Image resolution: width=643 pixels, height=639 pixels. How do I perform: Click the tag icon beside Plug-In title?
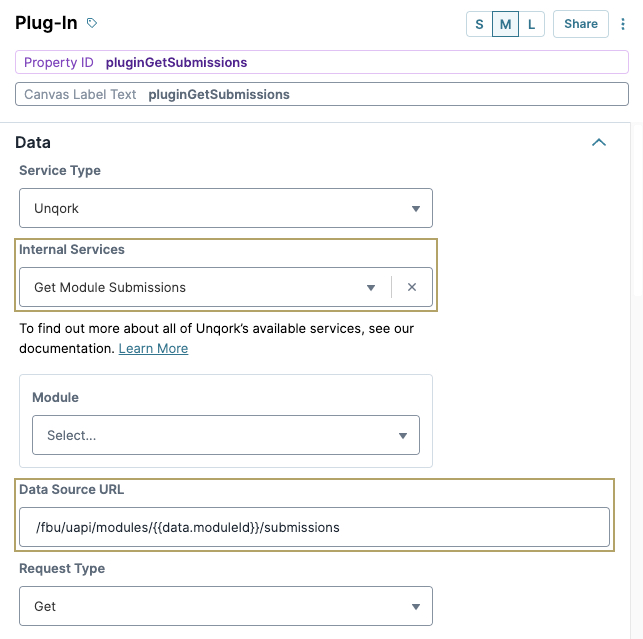coord(92,23)
